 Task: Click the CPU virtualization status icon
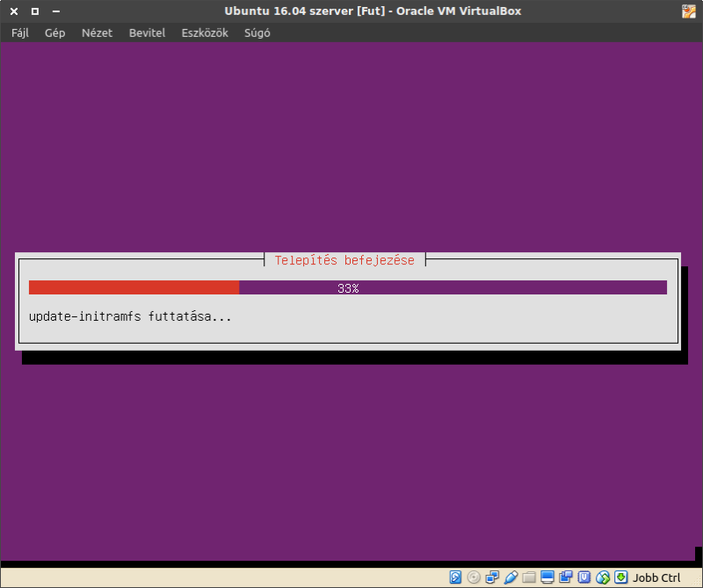point(583,577)
